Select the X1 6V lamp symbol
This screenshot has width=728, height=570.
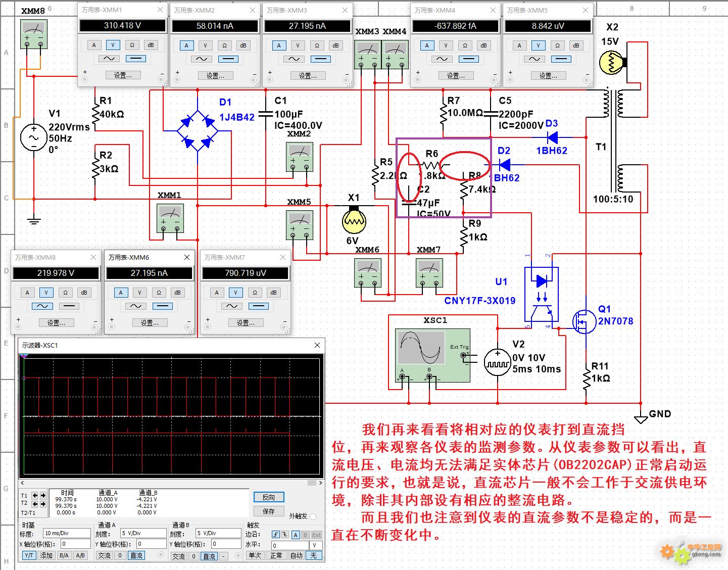354,220
